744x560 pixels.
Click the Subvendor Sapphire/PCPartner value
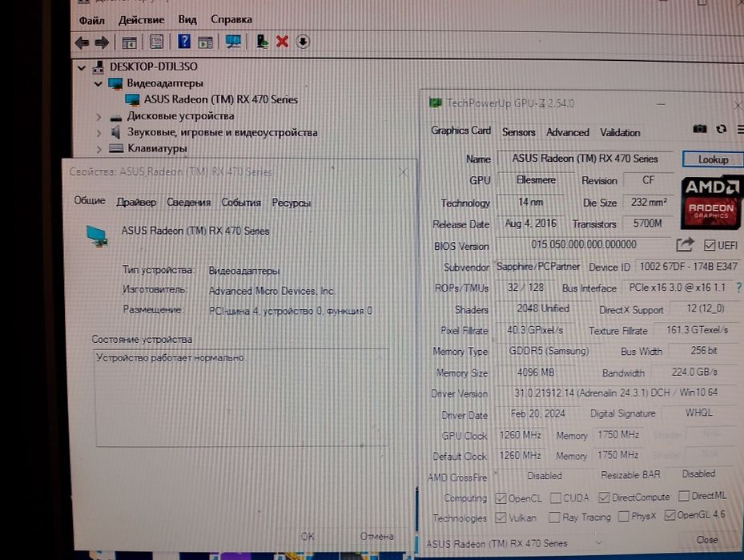(x=538, y=267)
